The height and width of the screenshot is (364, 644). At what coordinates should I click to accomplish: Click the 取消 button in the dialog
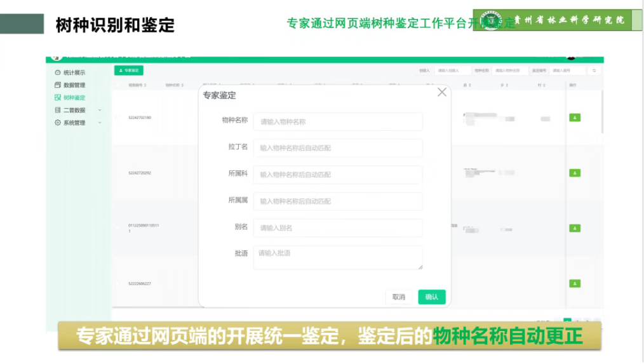pyautogui.click(x=399, y=297)
